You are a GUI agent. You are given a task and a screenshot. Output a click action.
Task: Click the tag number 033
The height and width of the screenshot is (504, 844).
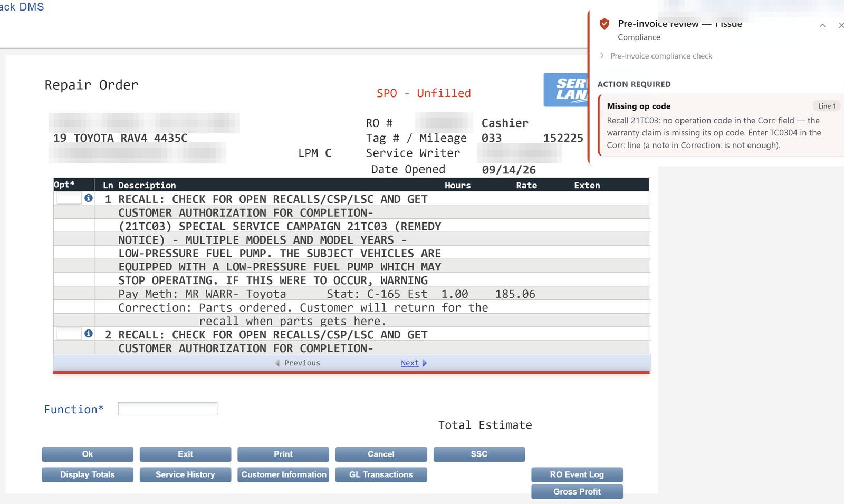pos(492,138)
